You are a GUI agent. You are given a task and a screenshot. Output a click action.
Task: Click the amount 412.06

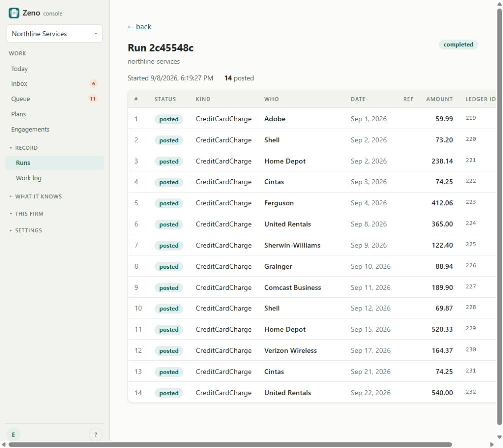coord(442,203)
